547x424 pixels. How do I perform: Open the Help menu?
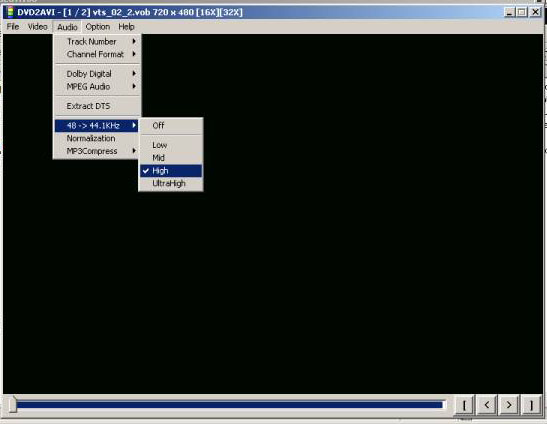[x=126, y=27]
